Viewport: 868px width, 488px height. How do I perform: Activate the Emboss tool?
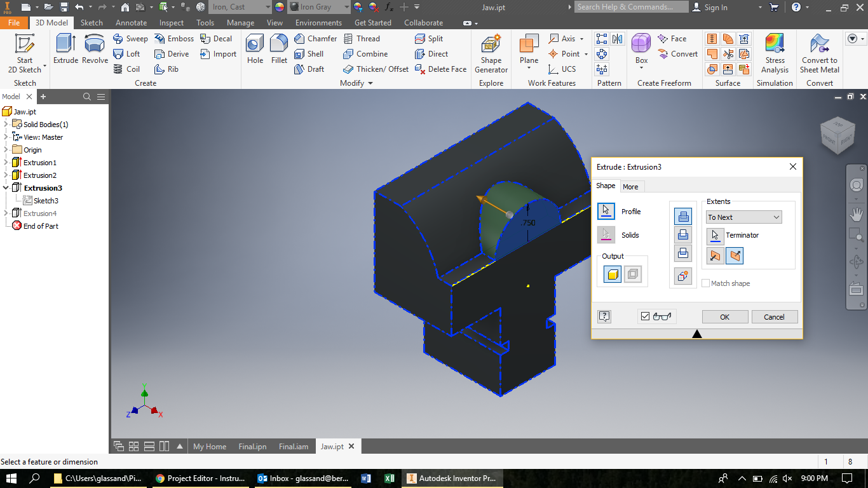(x=174, y=39)
